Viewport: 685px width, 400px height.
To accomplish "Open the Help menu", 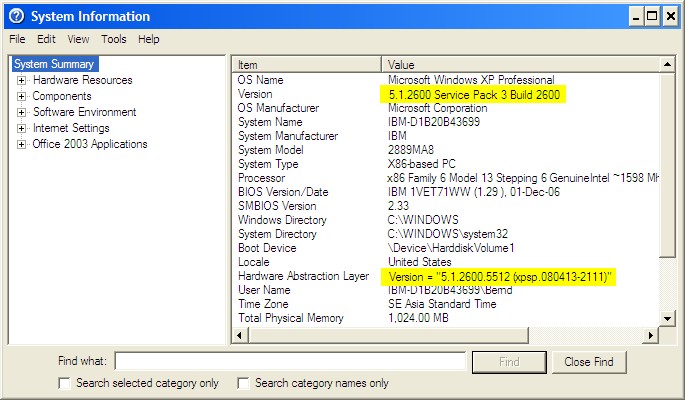I will (149, 39).
